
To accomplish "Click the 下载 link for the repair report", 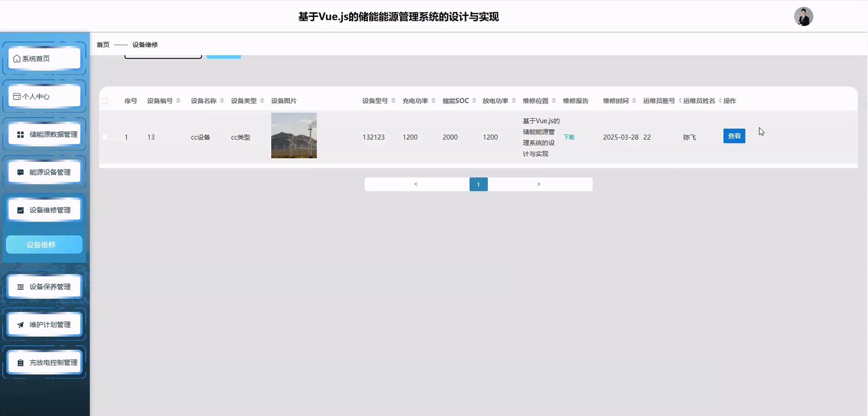I will click(x=569, y=137).
